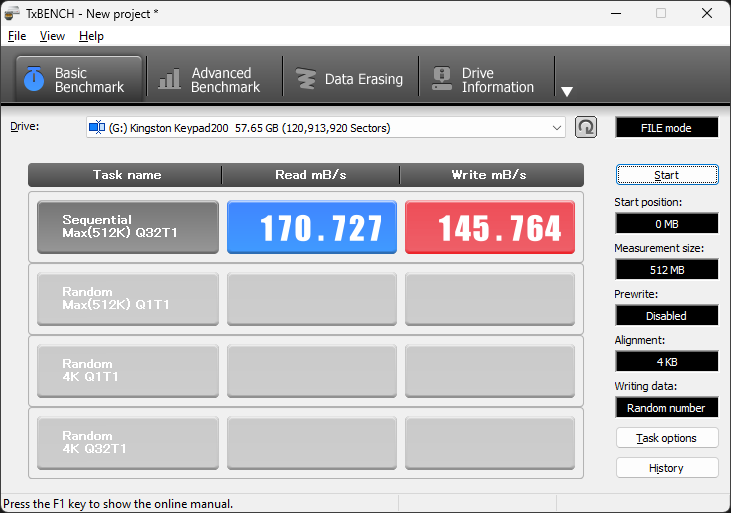Click the Start position 0 MB field
731x513 pixels.
tap(666, 223)
